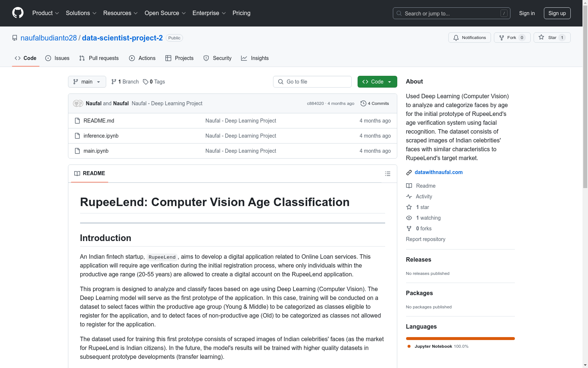Viewport: 588px width, 368px height.
Task: Click the data-scientist-project-2 repository name
Action: [122, 38]
